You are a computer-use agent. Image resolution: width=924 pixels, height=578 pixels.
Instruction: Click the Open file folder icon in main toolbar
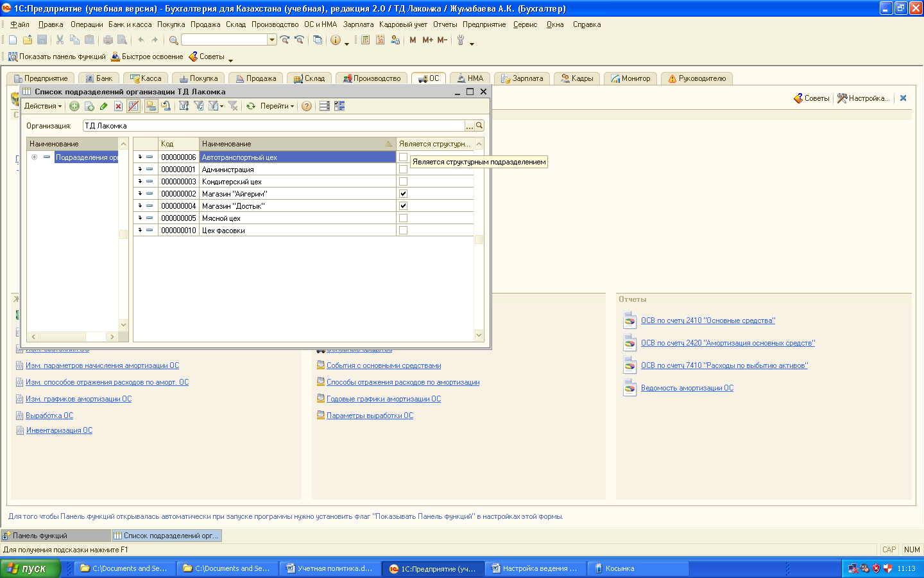click(x=28, y=40)
